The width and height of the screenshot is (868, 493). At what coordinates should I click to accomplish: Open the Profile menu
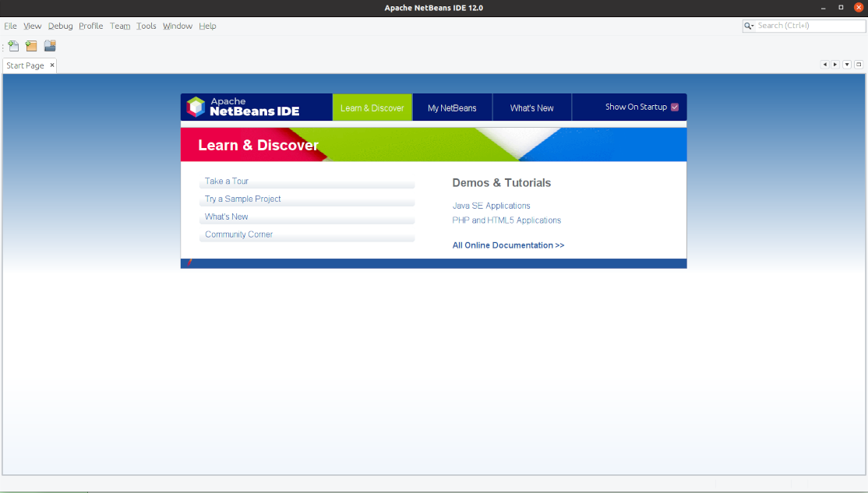coord(90,26)
